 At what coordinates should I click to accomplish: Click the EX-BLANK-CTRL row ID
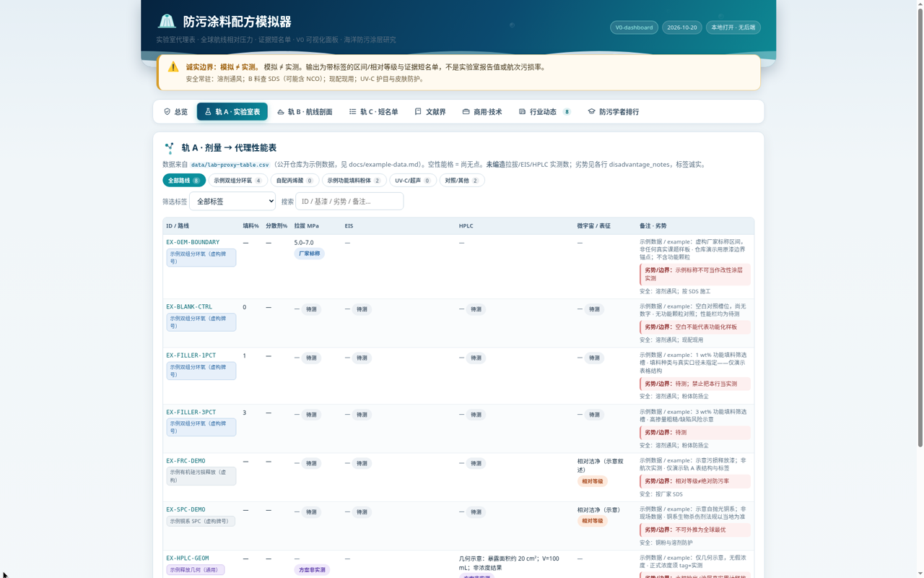pos(189,307)
